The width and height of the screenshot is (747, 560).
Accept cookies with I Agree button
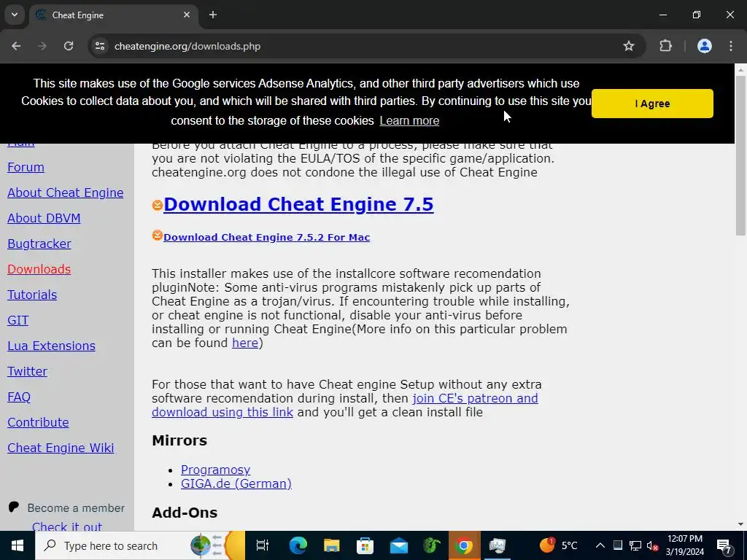[652, 104]
